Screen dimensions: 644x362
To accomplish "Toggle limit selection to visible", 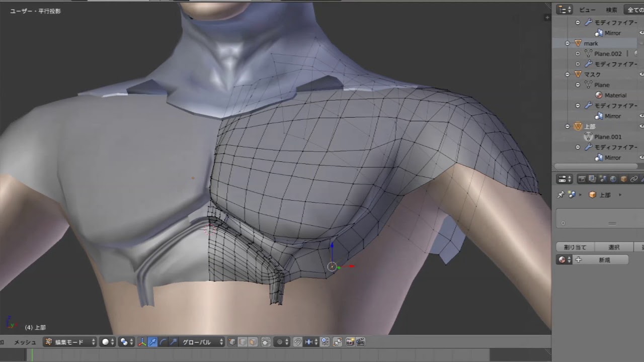I will (266, 342).
